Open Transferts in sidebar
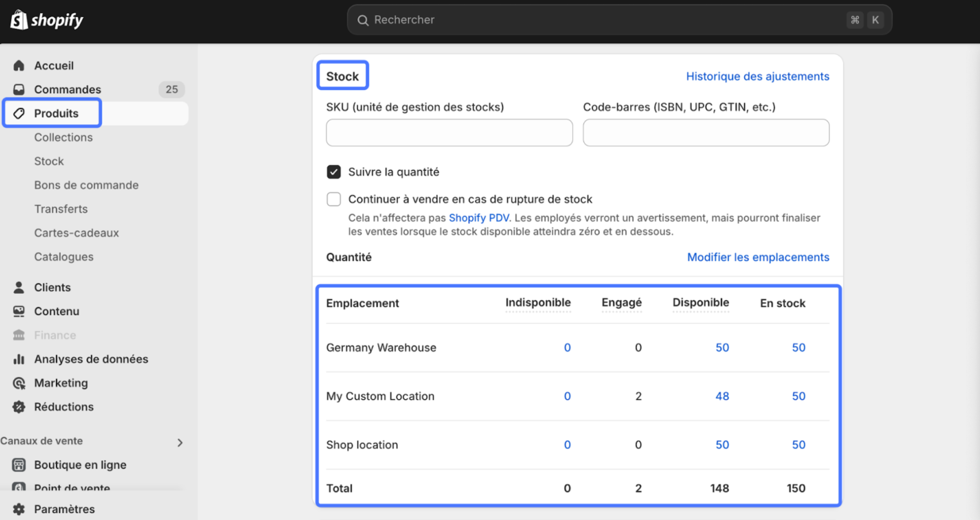The height and width of the screenshot is (520, 980). (x=61, y=208)
